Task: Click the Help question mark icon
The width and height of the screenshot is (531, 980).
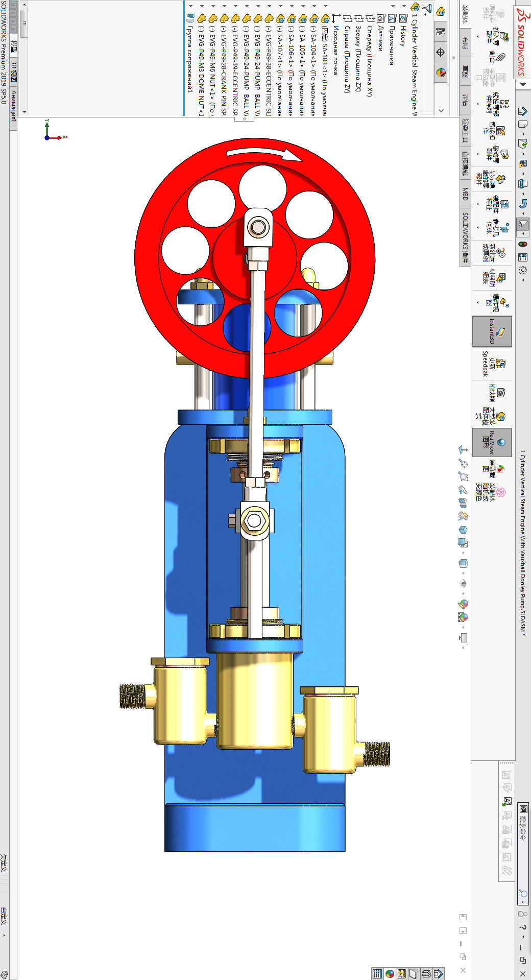Action: (523, 927)
